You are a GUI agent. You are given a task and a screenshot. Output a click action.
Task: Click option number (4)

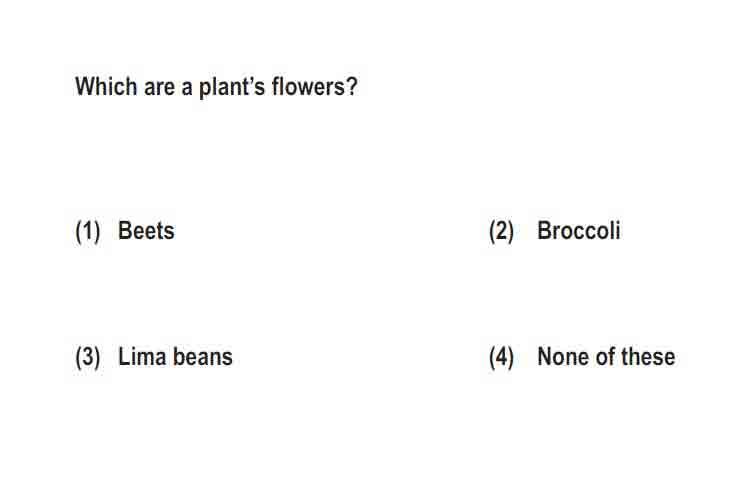coord(501,358)
